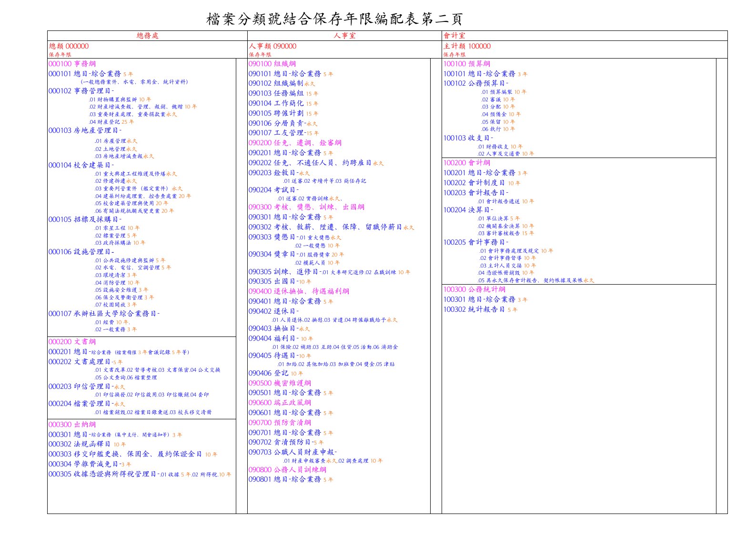756x534 pixels.
Task: Click the '000200 文書綱' entry
Action: [72, 342]
